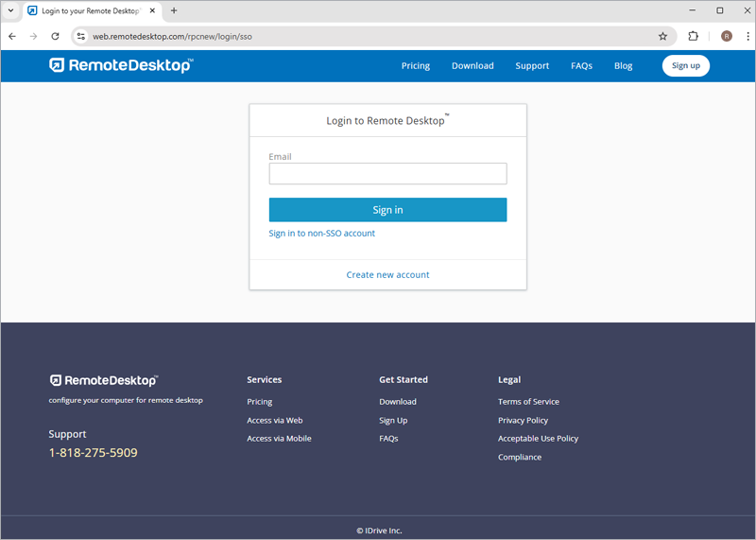Screen dimensions: 756x540
Task: Go to the Support page in header
Action: tap(532, 66)
